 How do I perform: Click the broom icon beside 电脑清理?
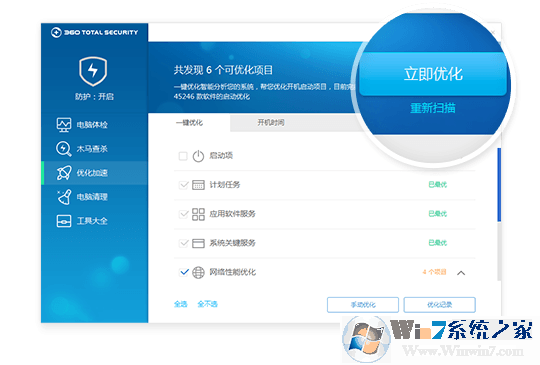tap(64, 197)
